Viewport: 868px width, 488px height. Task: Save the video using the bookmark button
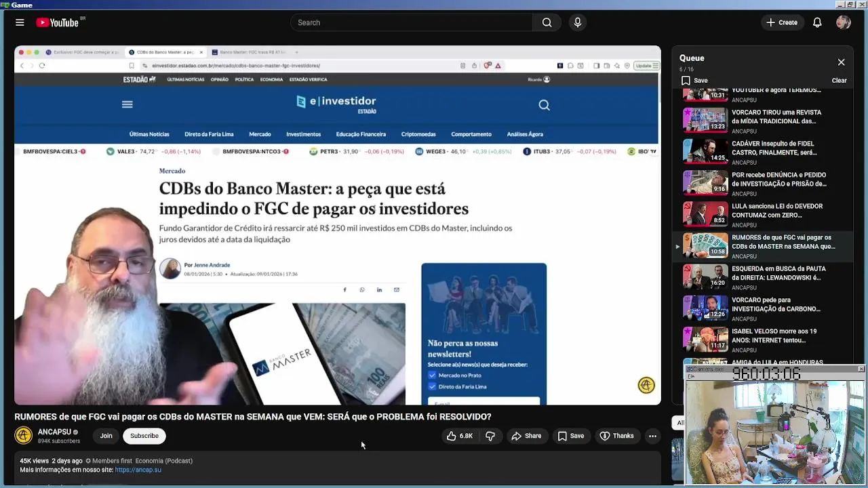tap(570, 436)
